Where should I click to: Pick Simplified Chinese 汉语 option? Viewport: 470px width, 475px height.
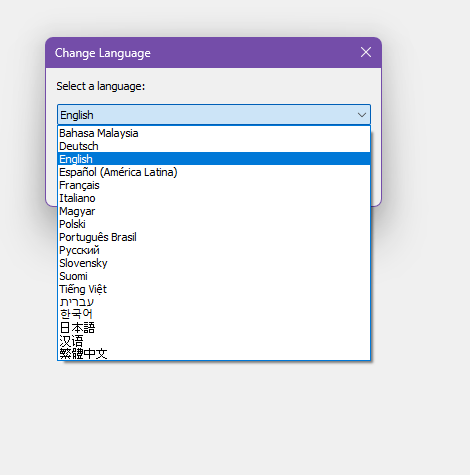[x=214, y=340]
